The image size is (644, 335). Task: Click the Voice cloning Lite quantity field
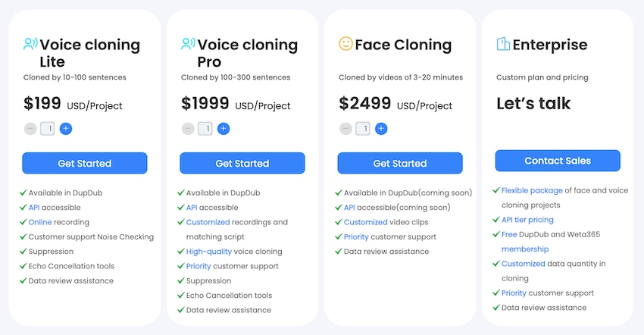[48, 129]
